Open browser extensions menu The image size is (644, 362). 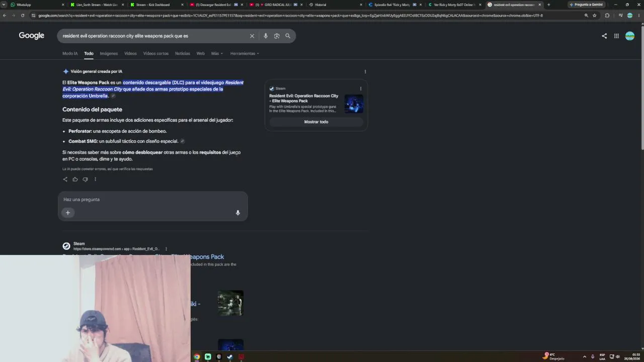[607, 16]
